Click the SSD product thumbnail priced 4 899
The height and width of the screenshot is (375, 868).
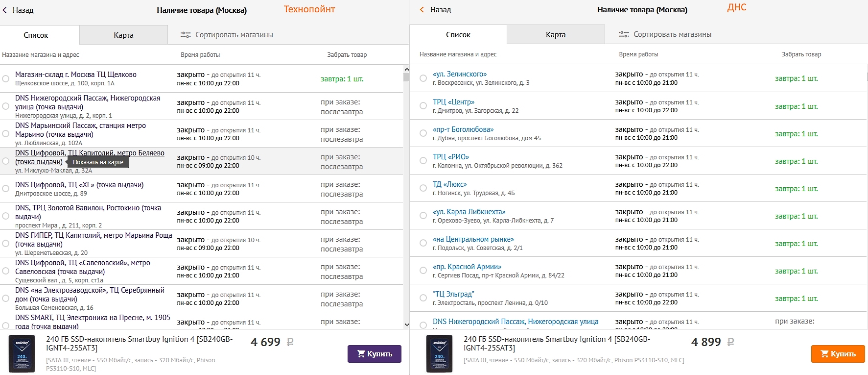439,353
